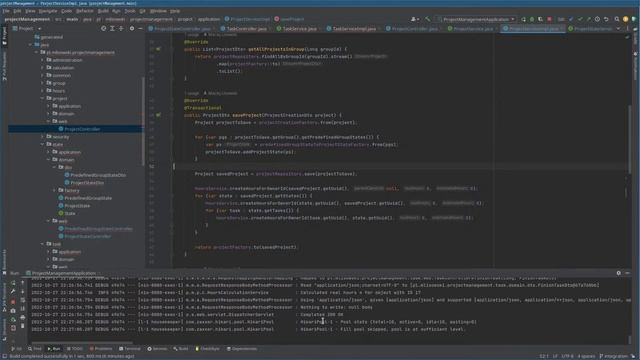Open the Dependencies tool window button
This screenshot has width=640, height=360.
click(x=242, y=349)
